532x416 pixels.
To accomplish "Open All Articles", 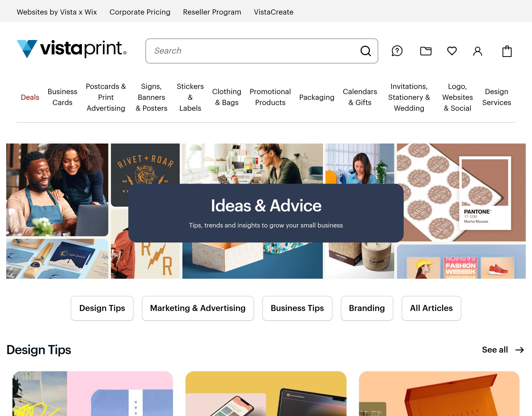I will click(x=431, y=308).
